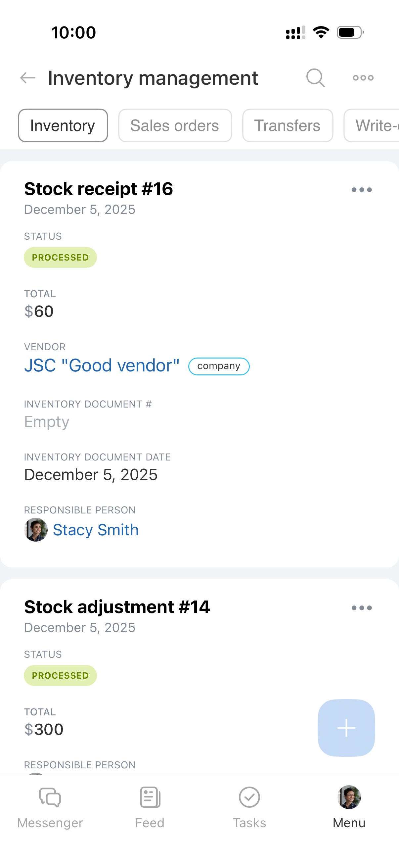
Task: Open search with the magnifier icon
Action: (315, 78)
